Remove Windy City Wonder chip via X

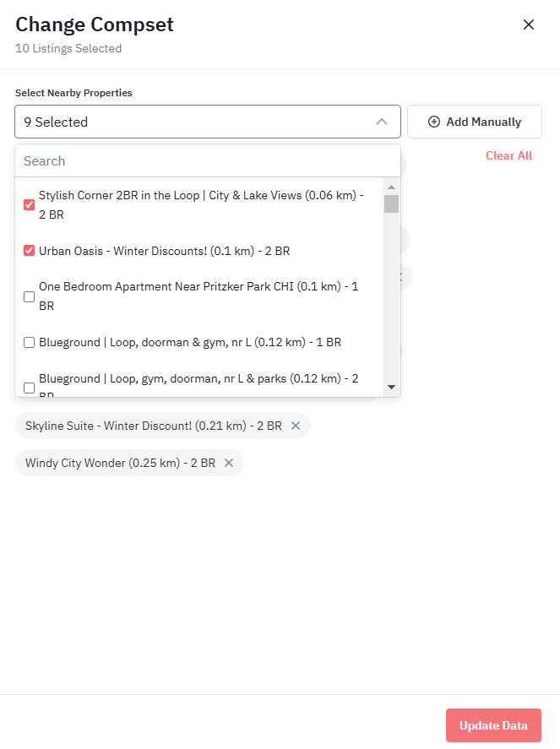229,463
